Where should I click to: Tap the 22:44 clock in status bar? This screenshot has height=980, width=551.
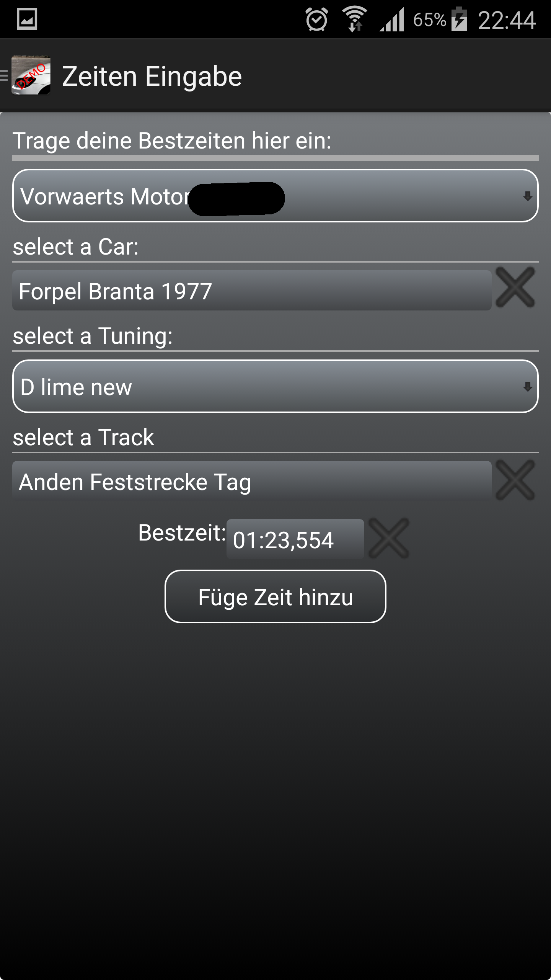pyautogui.click(x=507, y=20)
